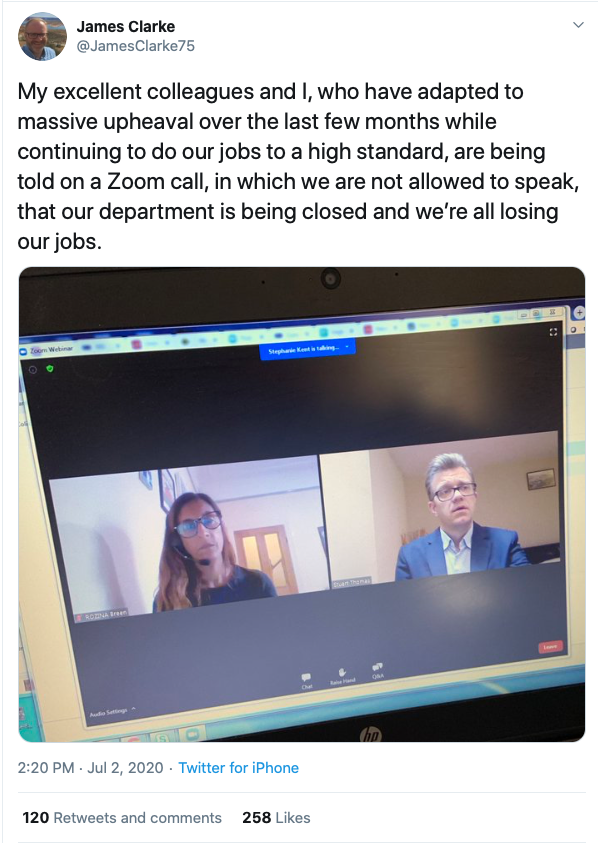
Task: Expand the Audio Settings caret
Action: click(133, 709)
